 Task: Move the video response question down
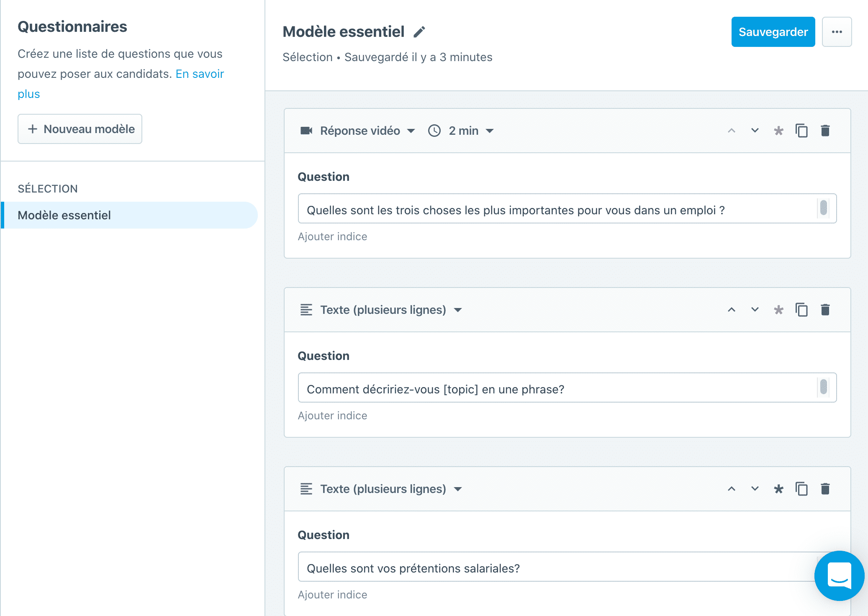[755, 131]
